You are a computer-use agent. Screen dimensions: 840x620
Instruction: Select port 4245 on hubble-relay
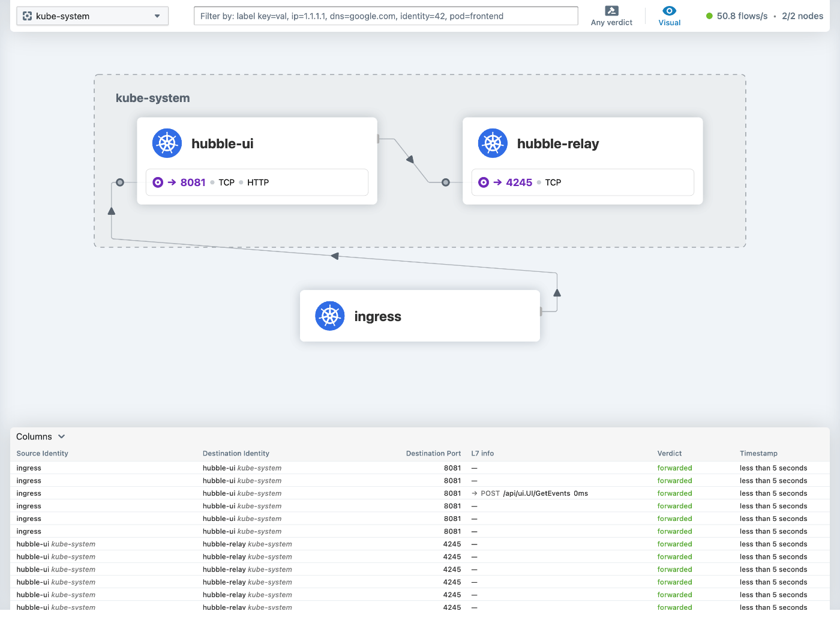[x=519, y=182]
